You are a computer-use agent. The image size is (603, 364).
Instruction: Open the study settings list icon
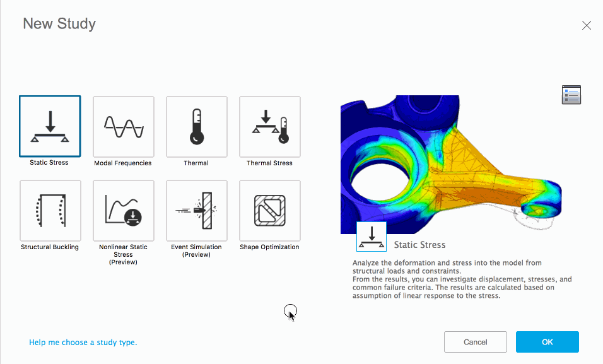click(x=571, y=95)
